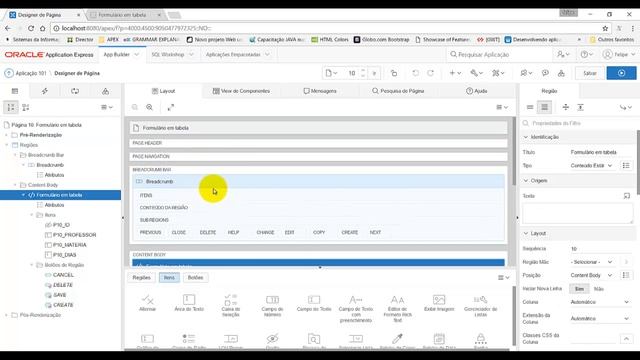
Task: Click the Collapse All icon in property editor
Action: click(x=566, y=107)
